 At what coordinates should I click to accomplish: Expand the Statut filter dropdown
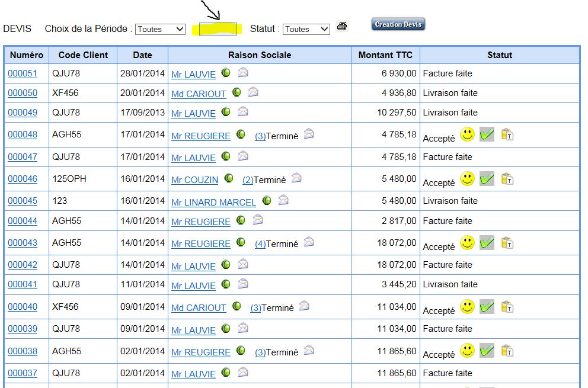[306, 29]
